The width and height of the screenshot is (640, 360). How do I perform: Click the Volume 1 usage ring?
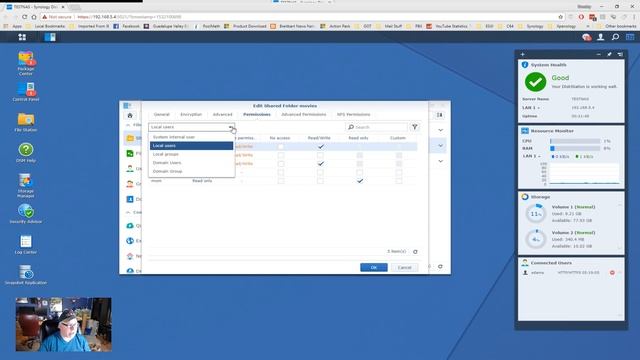(x=536, y=214)
